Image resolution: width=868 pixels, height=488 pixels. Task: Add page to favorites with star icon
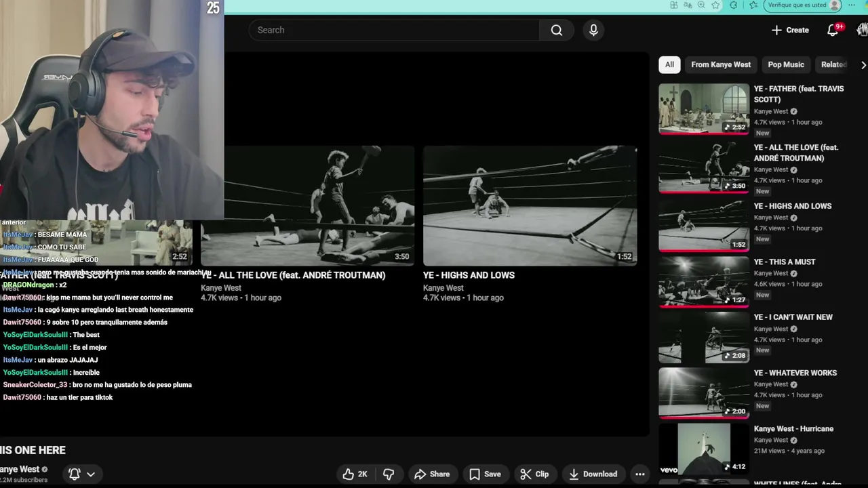tap(715, 5)
